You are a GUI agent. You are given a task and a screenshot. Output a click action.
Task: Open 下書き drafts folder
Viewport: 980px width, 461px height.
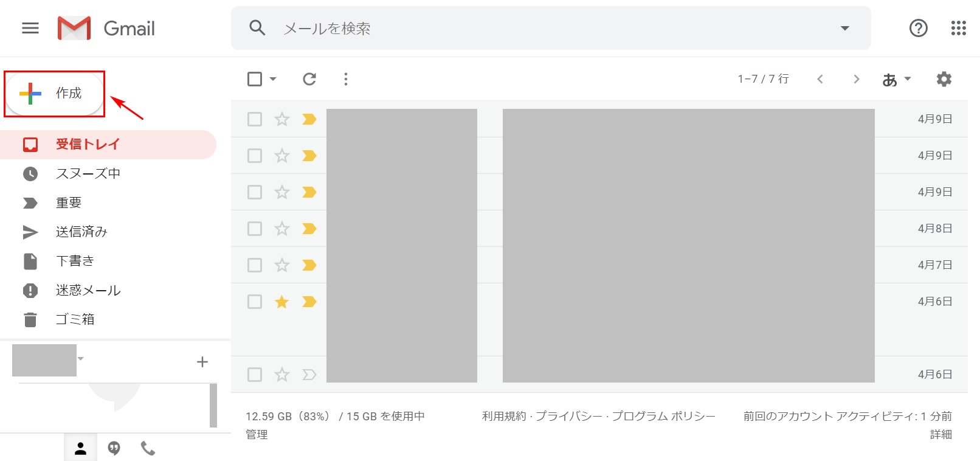[108, 262]
